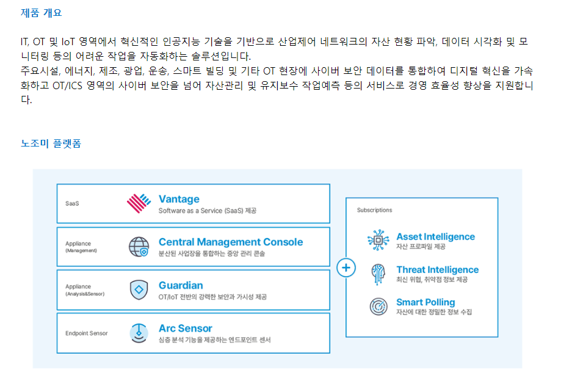The image size is (561, 392).
Task: Click the SaaS row label
Action: point(72,203)
